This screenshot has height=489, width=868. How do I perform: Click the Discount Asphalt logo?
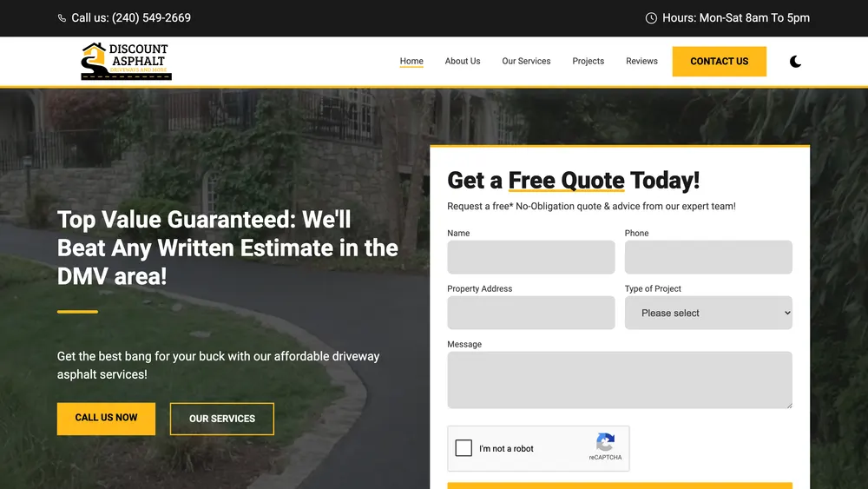[x=126, y=62]
